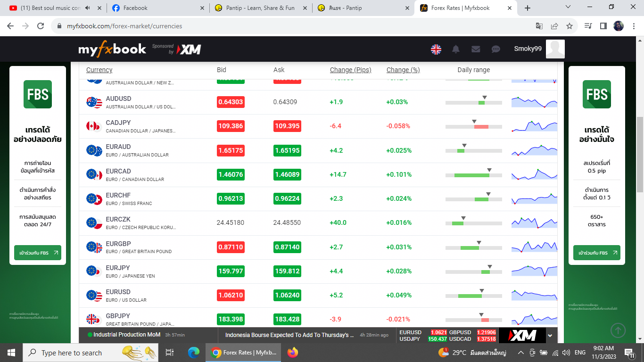
Task: Click the share page icon in address bar
Action: tap(554, 26)
